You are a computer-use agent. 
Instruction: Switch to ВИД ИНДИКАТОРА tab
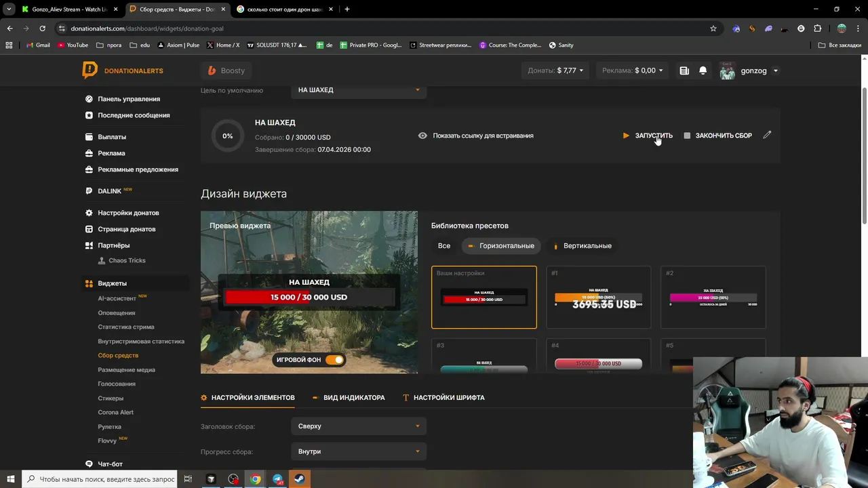349,397
